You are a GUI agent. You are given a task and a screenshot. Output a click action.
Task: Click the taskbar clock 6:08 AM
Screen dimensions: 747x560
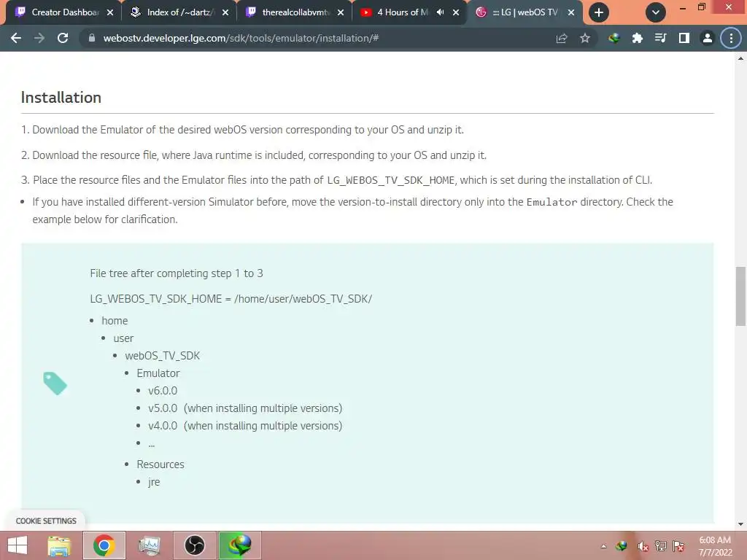(715, 540)
